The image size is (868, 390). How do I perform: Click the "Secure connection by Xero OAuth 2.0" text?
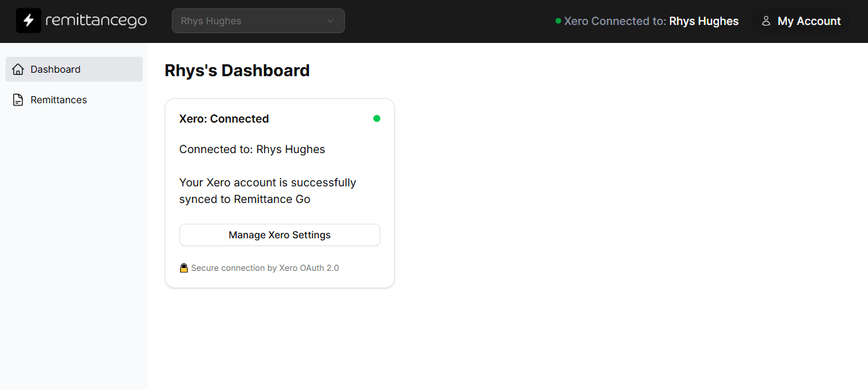(x=265, y=268)
